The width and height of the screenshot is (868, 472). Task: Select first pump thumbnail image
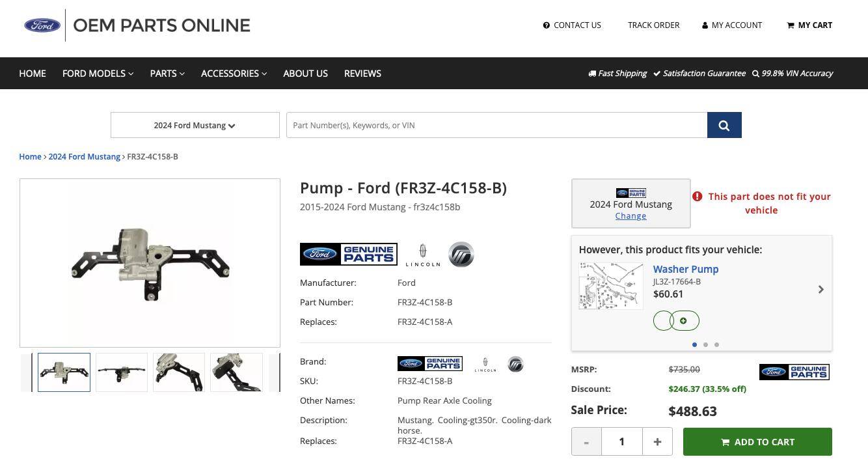click(64, 372)
